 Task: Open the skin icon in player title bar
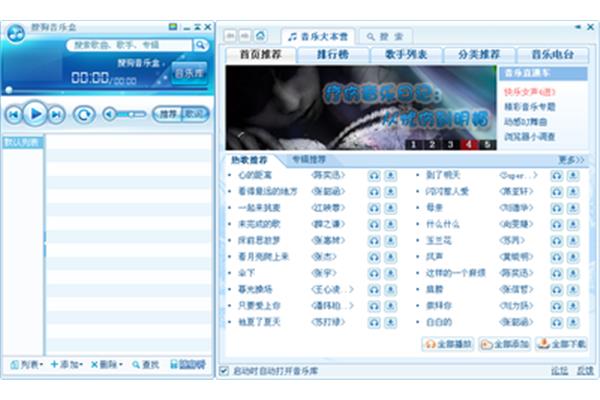(x=173, y=27)
